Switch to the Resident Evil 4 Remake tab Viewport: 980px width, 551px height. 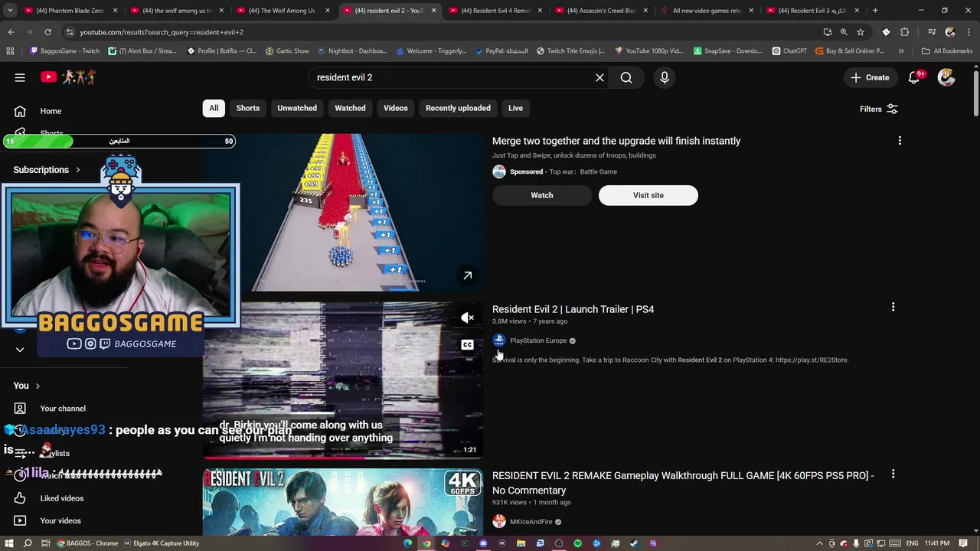click(x=495, y=11)
